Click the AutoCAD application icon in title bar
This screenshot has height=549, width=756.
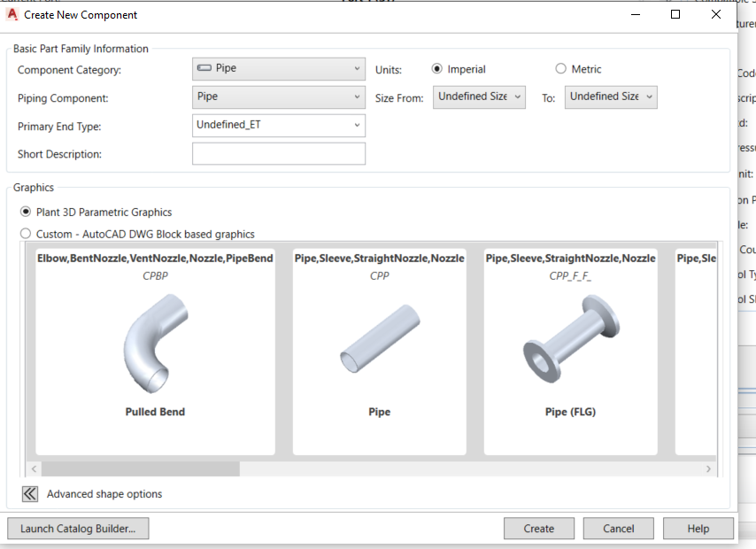(x=12, y=14)
